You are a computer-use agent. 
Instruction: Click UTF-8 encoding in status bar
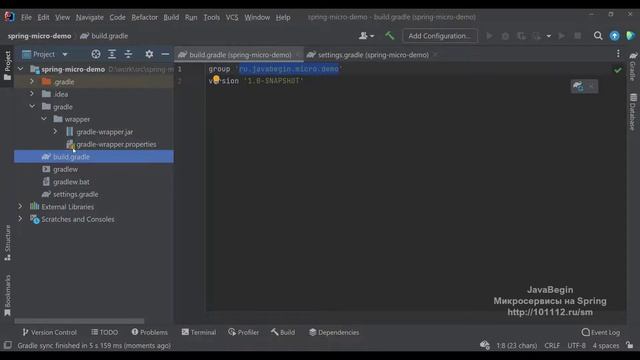click(x=576, y=346)
